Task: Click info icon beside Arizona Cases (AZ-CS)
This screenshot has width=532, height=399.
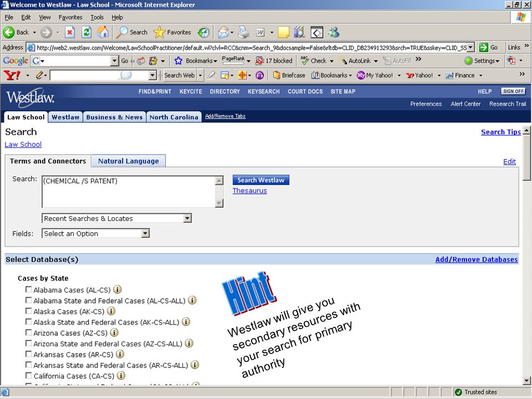Action: tap(114, 332)
